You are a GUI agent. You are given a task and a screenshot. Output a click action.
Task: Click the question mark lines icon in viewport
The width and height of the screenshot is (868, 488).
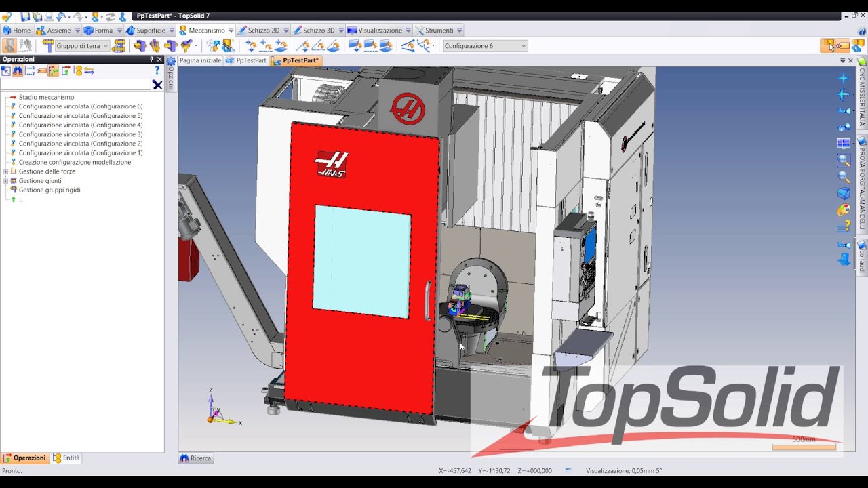[x=844, y=226]
